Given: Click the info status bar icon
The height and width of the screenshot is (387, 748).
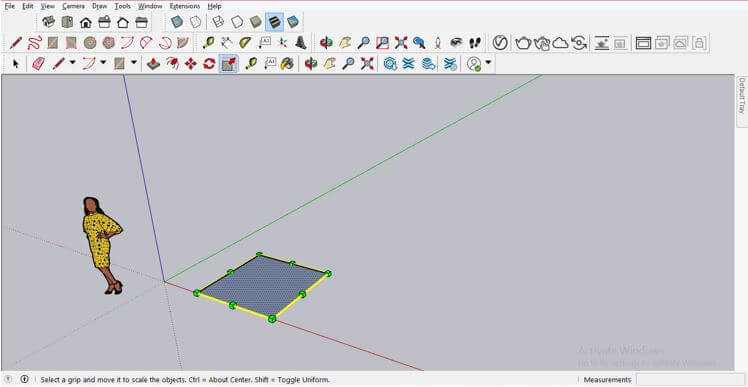Looking at the screenshot, I should coord(24,379).
